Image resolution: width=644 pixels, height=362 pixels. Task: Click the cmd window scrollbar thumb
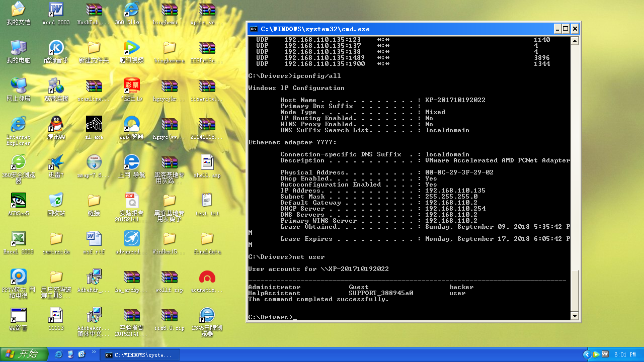[574, 290]
